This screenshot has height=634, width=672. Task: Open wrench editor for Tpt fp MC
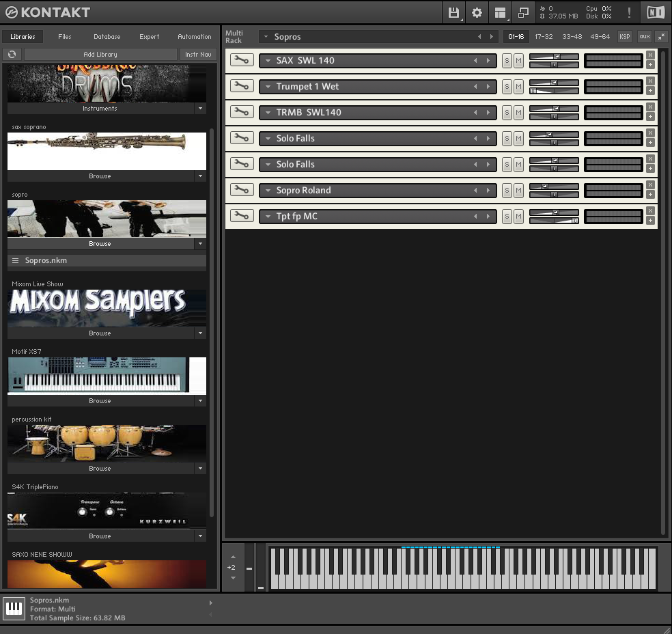(x=242, y=216)
